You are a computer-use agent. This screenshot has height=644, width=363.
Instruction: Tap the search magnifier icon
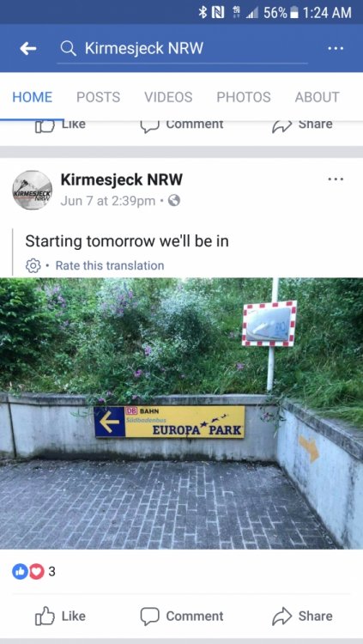(x=68, y=49)
